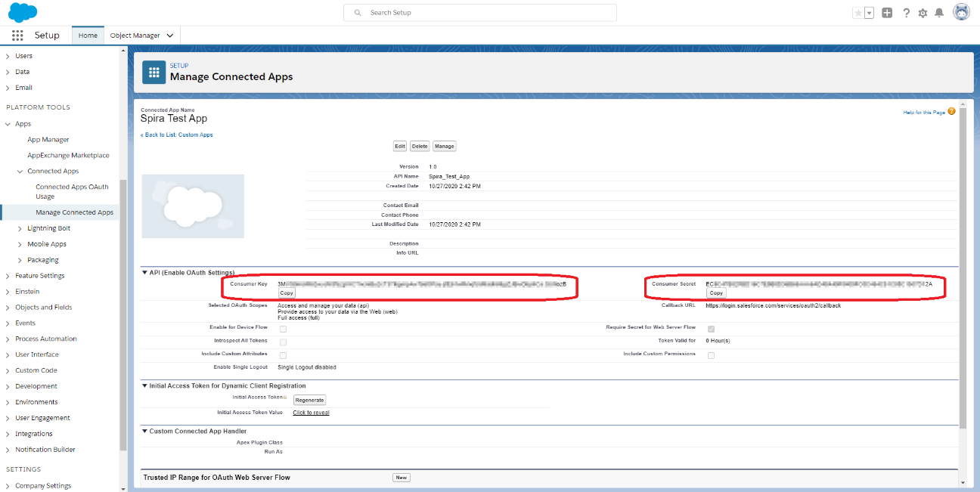Open the App Launcher grid icon
This screenshot has width=980, height=492.
point(17,36)
